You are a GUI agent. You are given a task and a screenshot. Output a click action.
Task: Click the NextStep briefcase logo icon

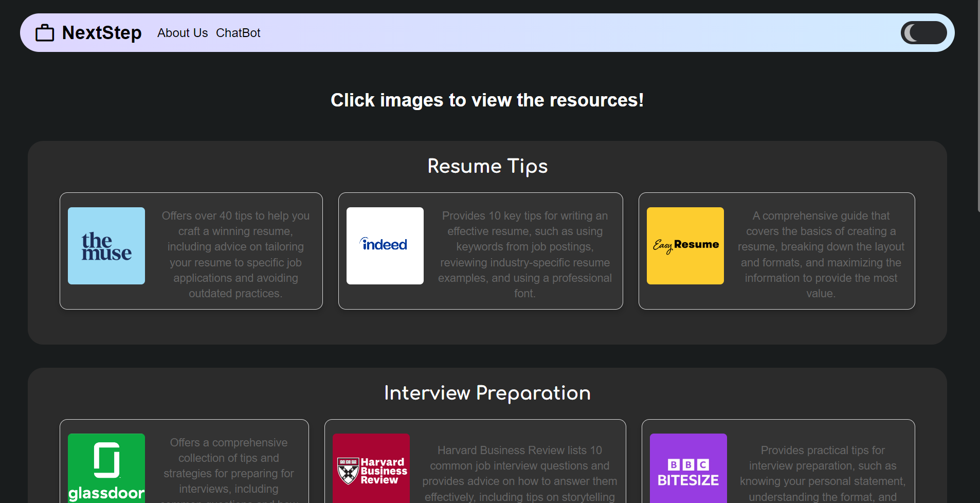[x=45, y=33]
